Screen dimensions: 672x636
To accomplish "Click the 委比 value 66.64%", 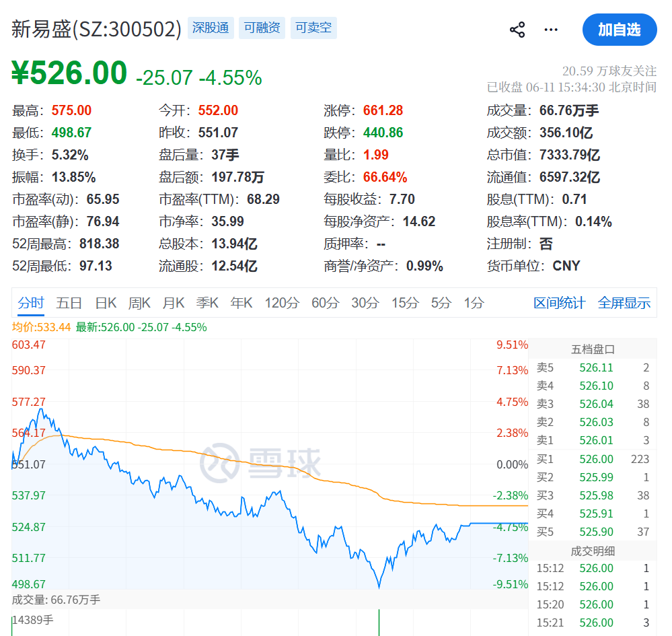I will [x=385, y=177].
